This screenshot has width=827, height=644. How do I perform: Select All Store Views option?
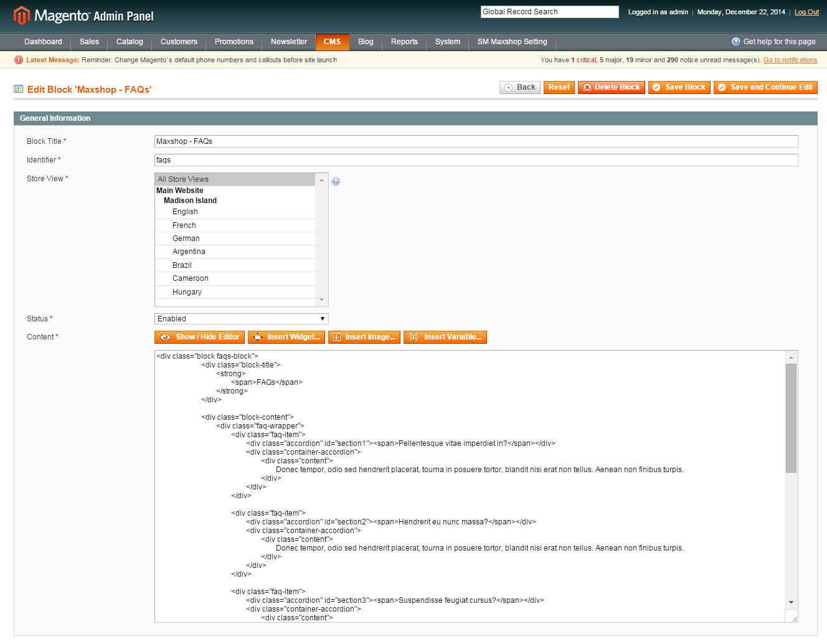click(x=235, y=179)
